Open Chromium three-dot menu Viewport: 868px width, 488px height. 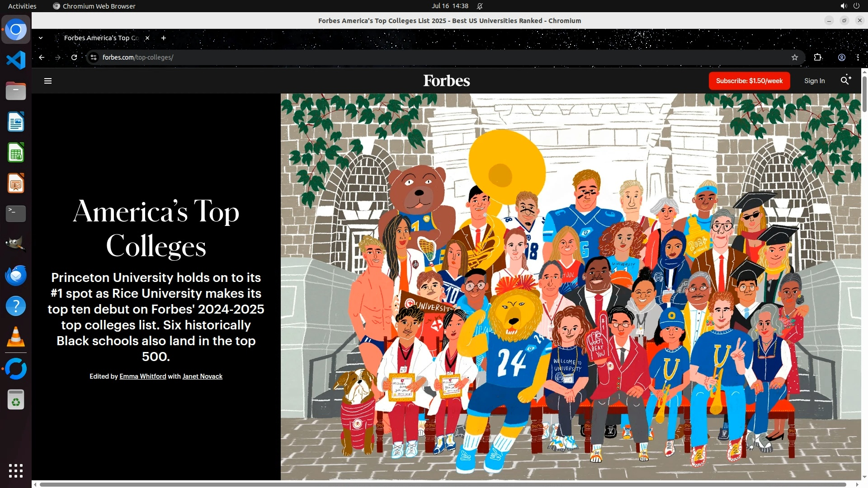click(x=858, y=57)
